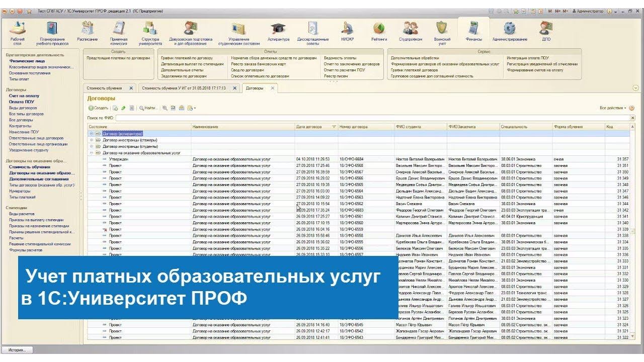This screenshot has width=644, height=362.
Task: Select the row with code 31 351
Action: tap(359, 165)
